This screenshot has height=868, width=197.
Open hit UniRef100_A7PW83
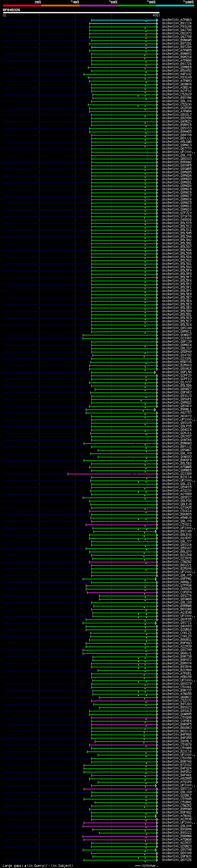176,20
